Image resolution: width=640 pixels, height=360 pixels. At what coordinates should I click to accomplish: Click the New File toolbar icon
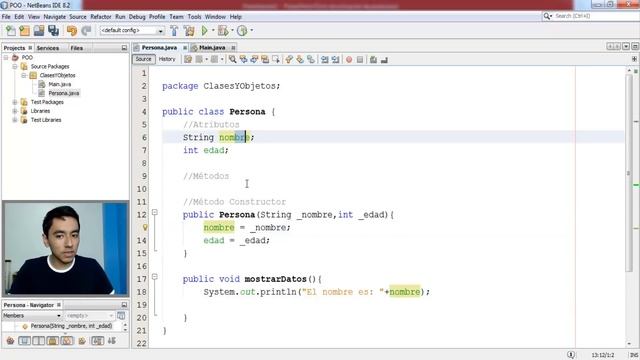[11, 31]
